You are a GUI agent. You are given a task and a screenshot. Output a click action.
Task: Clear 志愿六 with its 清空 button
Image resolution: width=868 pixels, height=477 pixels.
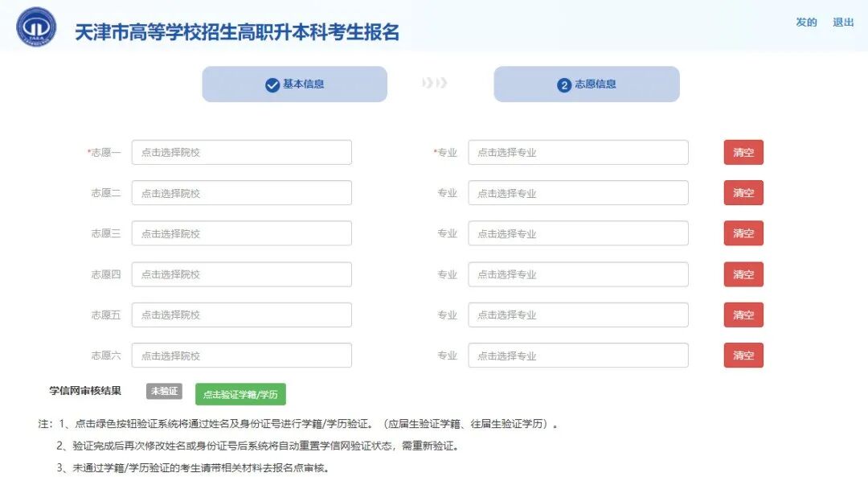(743, 355)
